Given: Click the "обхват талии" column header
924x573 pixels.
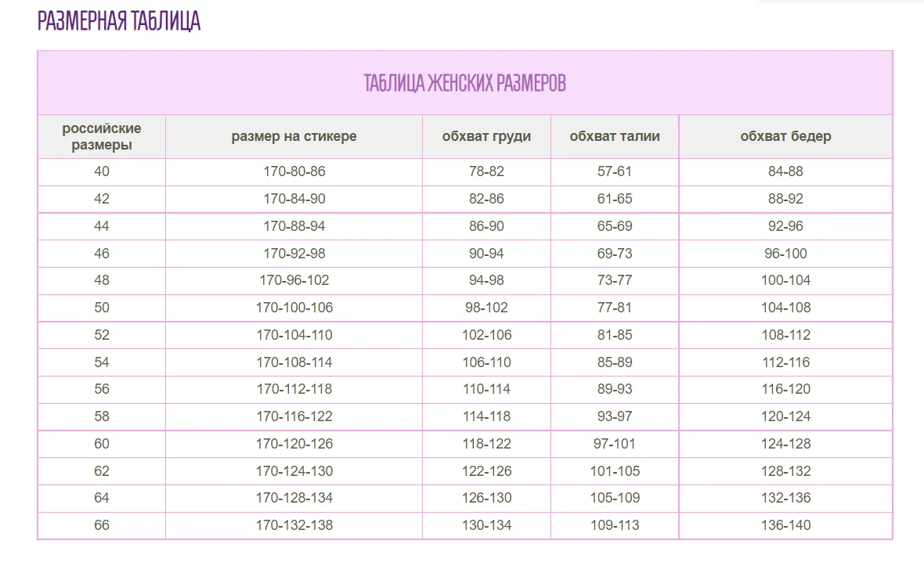Looking at the screenshot, I should pos(615,136).
